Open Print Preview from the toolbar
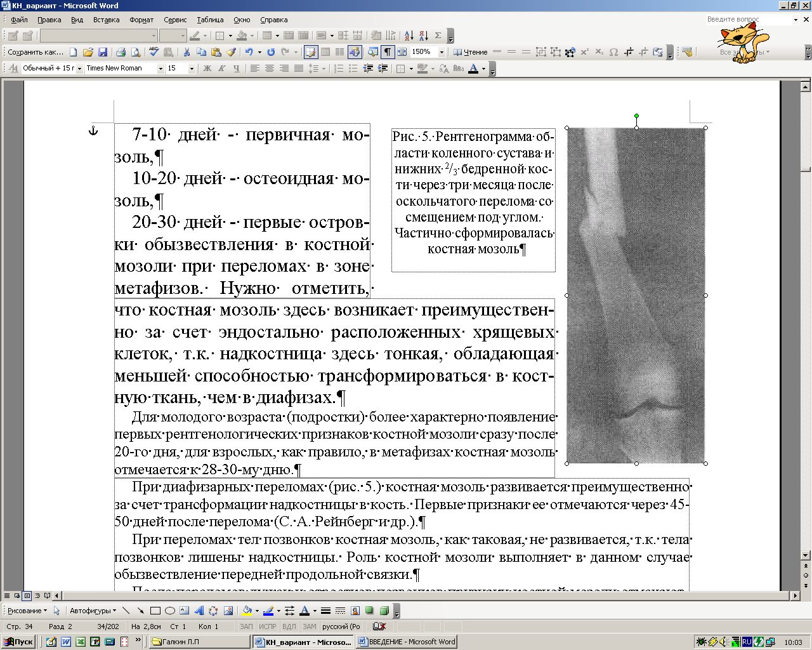The height and width of the screenshot is (650, 812). (x=135, y=52)
